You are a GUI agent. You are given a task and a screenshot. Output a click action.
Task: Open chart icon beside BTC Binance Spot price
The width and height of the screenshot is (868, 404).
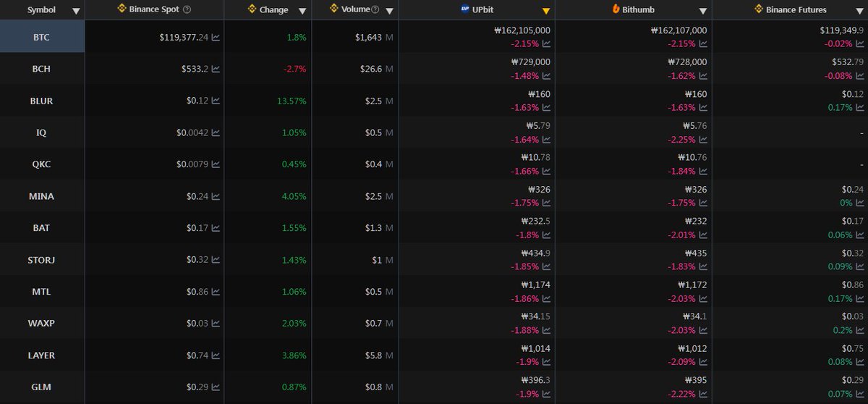216,38
